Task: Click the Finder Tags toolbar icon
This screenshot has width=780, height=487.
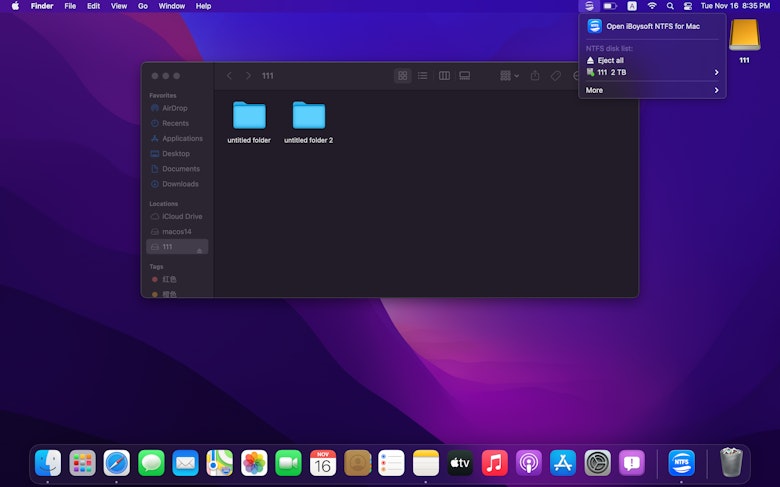Action: [556, 76]
